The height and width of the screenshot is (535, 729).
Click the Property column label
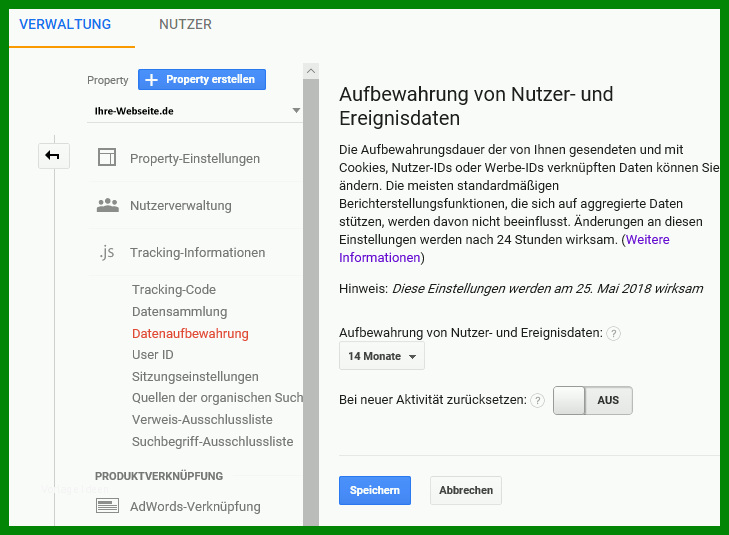107,80
